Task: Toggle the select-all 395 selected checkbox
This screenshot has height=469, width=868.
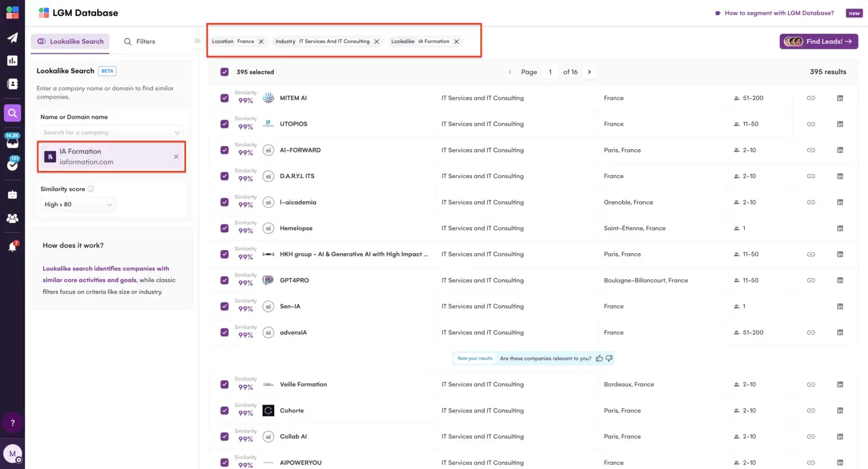Action: pos(224,72)
